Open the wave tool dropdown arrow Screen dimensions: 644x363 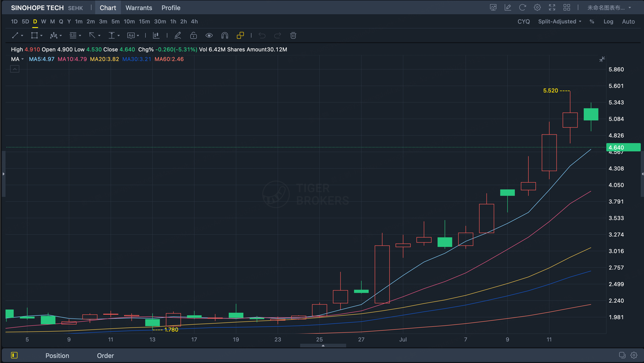(x=61, y=36)
